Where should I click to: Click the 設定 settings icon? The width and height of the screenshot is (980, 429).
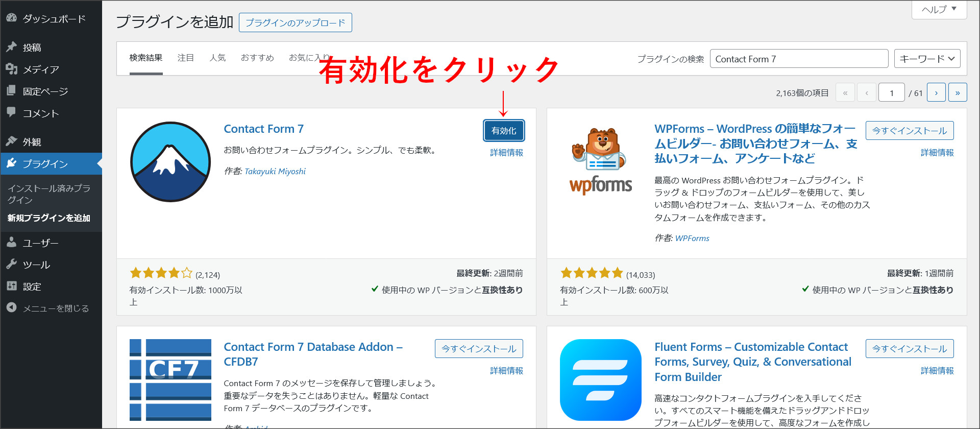(11, 286)
